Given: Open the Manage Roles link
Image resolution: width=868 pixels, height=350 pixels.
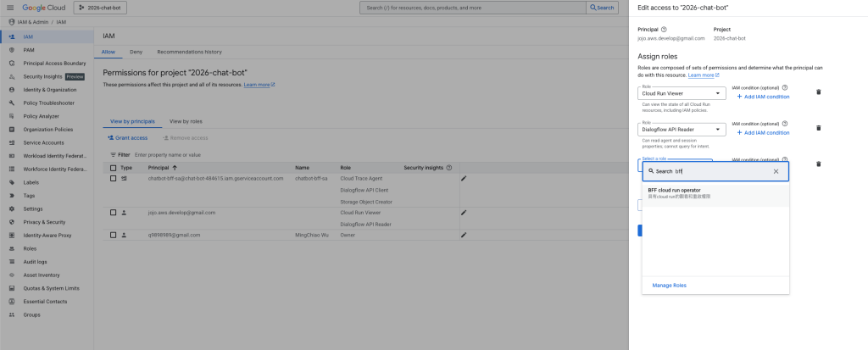Looking at the screenshot, I should [670, 286].
